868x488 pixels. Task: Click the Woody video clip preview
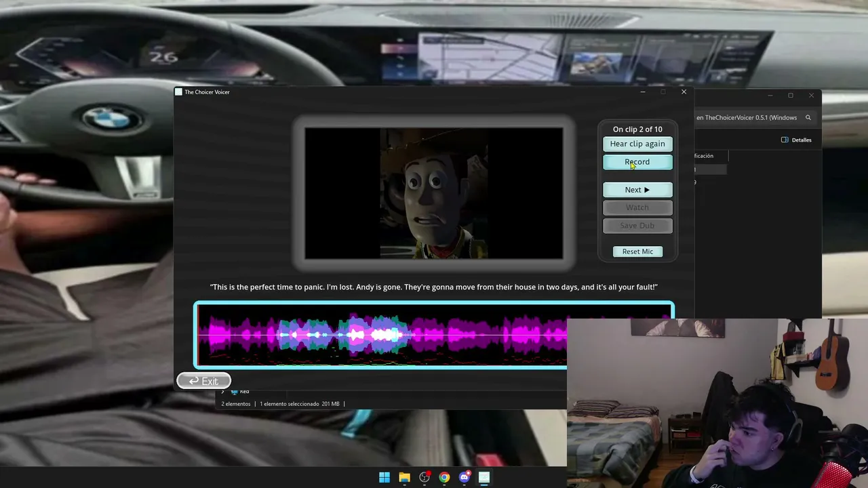434,193
